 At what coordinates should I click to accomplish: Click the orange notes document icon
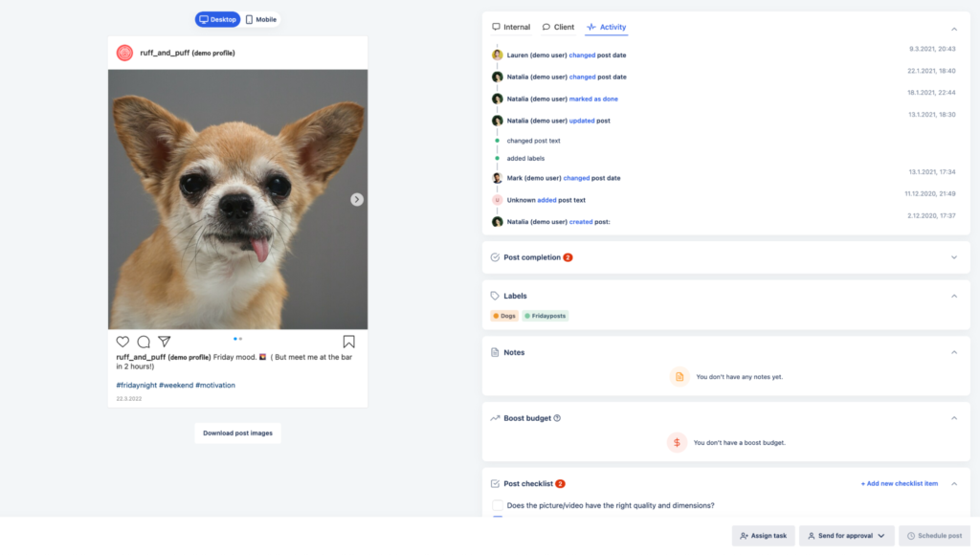(x=679, y=377)
